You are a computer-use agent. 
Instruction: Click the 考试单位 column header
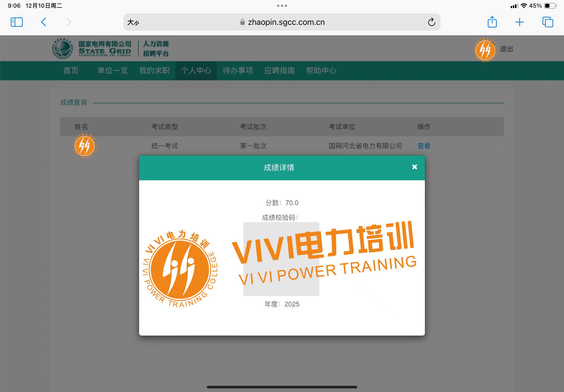point(342,127)
